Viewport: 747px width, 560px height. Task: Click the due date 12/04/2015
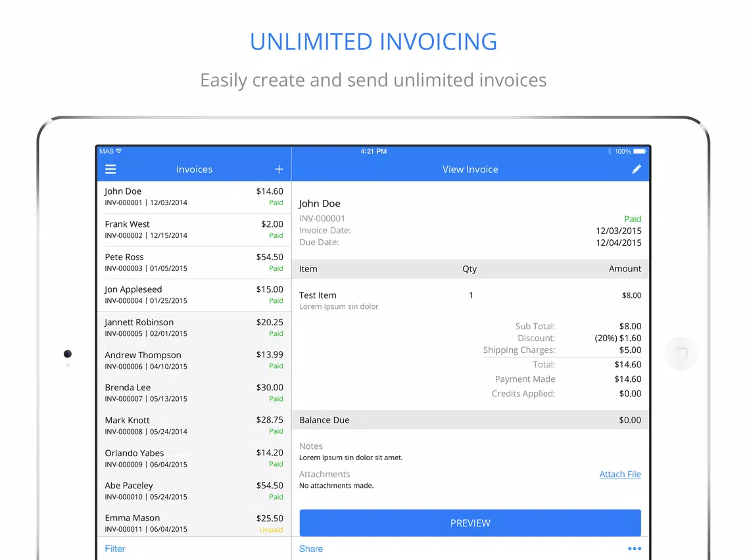(x=618, y=243)
